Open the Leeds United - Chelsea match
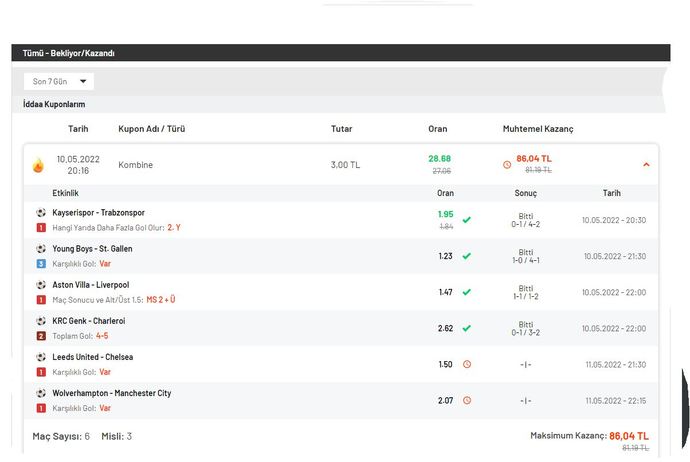The height and width of the screenshot is (462, 690). 92,357
